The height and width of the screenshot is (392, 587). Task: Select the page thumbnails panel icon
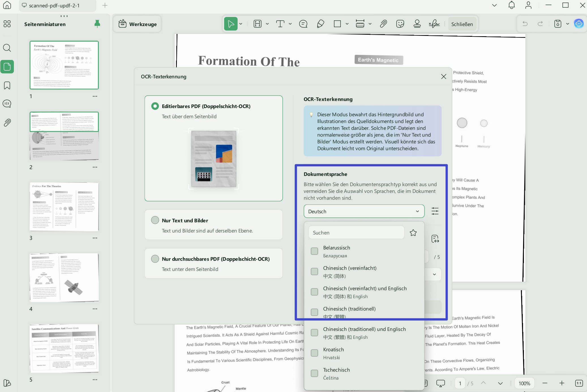pyautogui.click(x=7, y=67)
